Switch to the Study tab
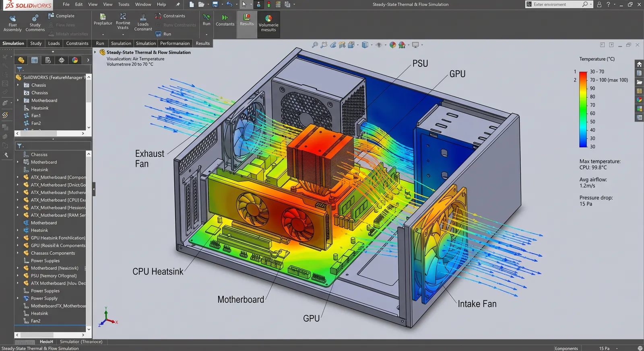 [36, 43]
